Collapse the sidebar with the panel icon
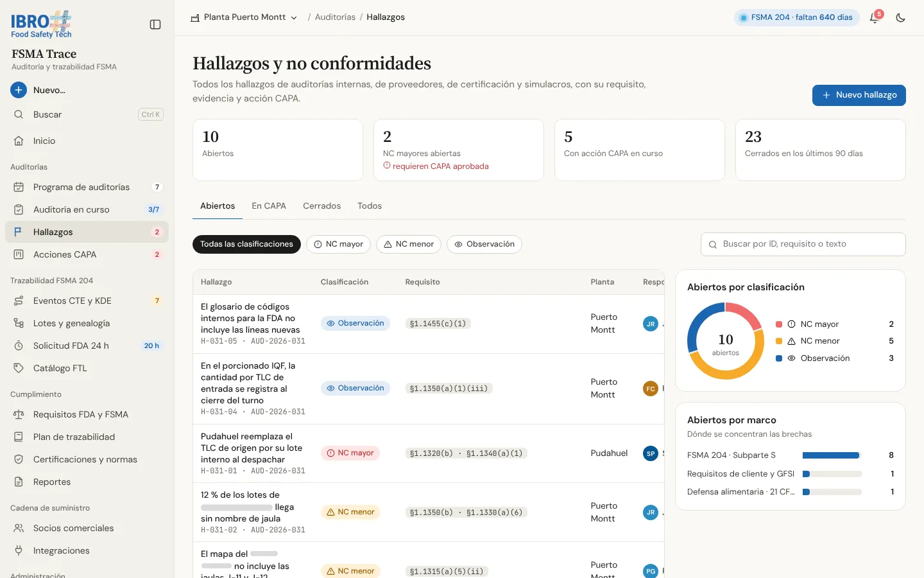Screen dimensions: 924x578 click(155, 24)
